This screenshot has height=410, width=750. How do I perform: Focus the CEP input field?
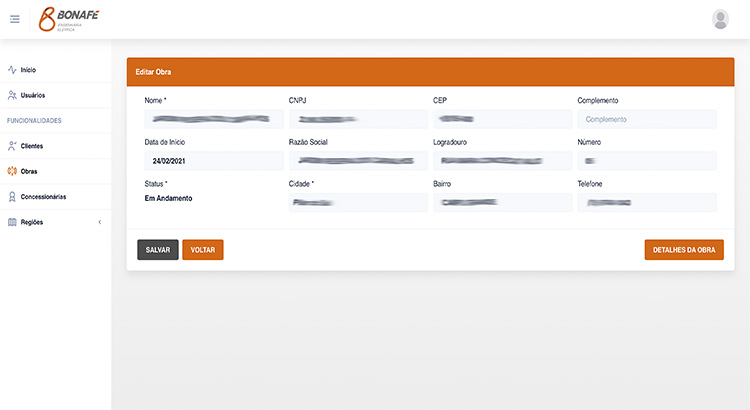click(503, 119)
